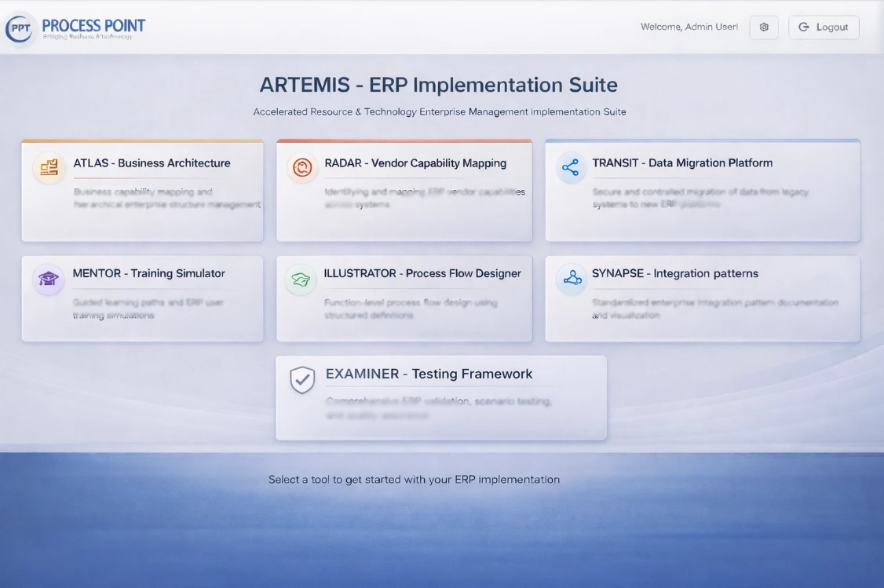Click the 'Accelerated Resource & Technology' subtitle

coord(439,111)
